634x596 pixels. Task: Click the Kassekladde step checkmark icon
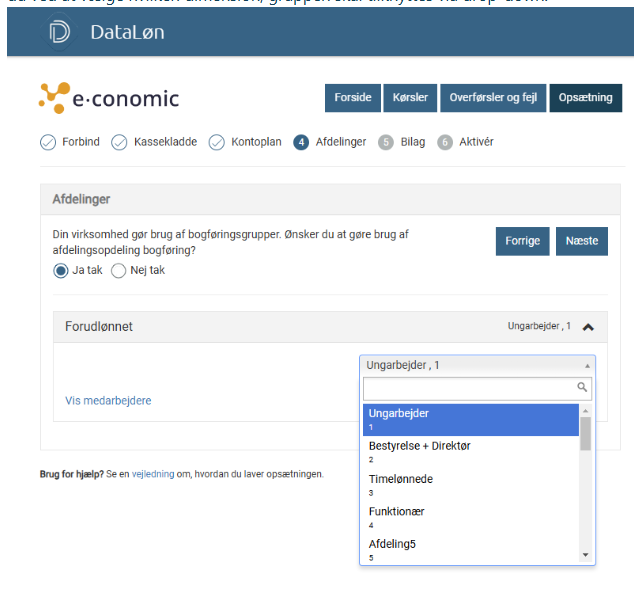point(119,142)
